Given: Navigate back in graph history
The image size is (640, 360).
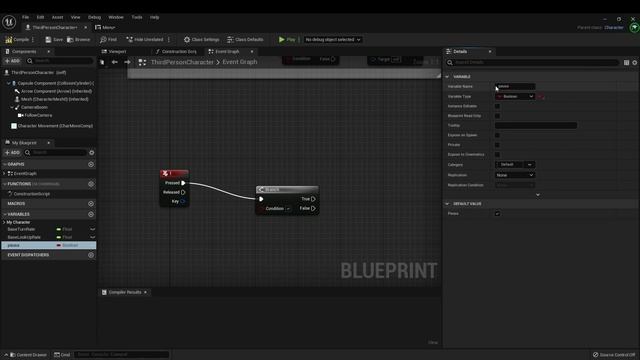Looking at the screenshot, I should [x=115, y=62].
